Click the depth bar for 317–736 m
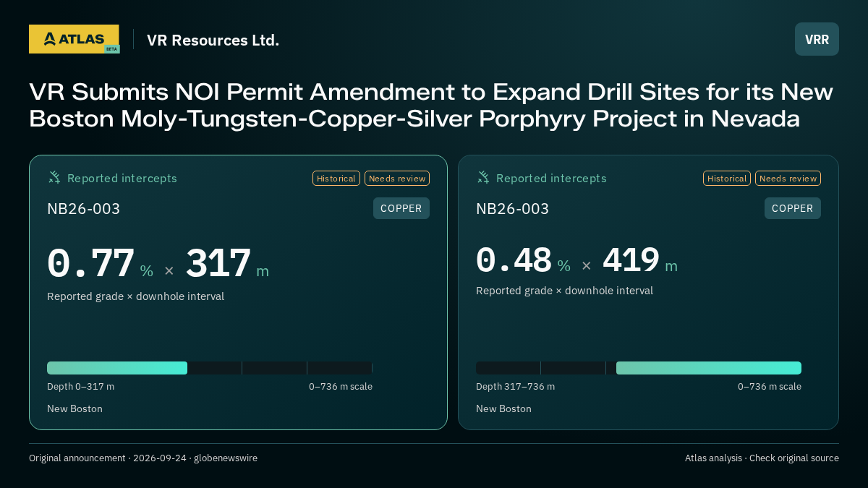Screen dimensions: 868x488 (x=639, y=368)
